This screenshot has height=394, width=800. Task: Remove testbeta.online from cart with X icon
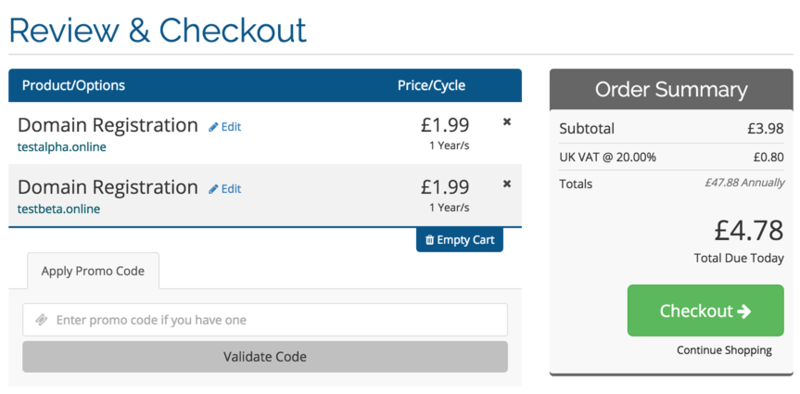pos(507,184)
